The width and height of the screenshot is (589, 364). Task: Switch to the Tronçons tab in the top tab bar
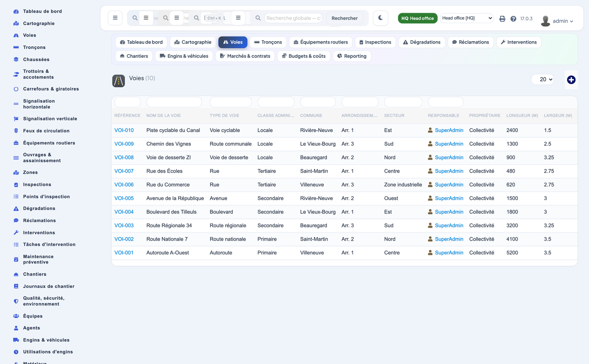[268, 42]
